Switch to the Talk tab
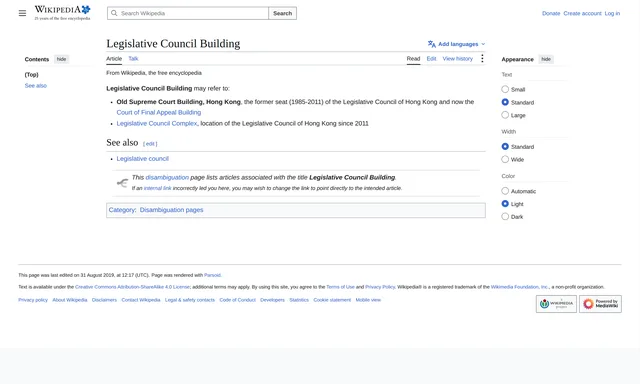 click(133, 59)
